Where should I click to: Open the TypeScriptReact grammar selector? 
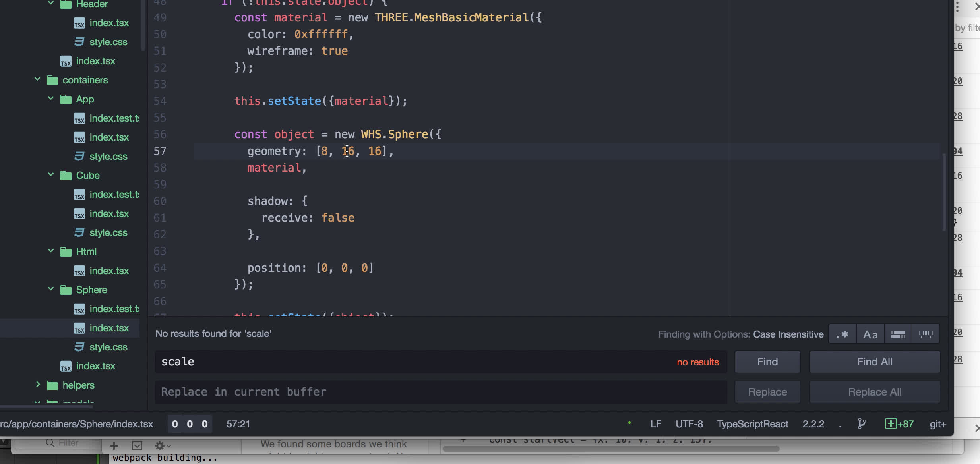coord(752,424)
